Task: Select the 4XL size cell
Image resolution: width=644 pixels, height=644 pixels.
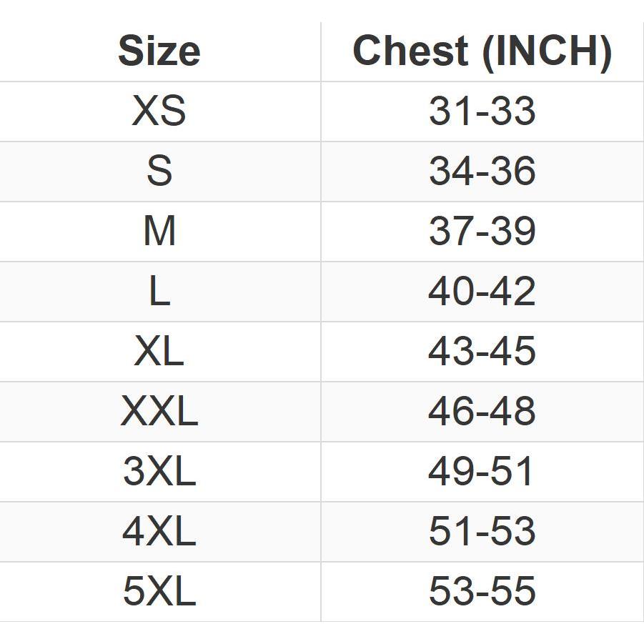Action: pos(159,532)
